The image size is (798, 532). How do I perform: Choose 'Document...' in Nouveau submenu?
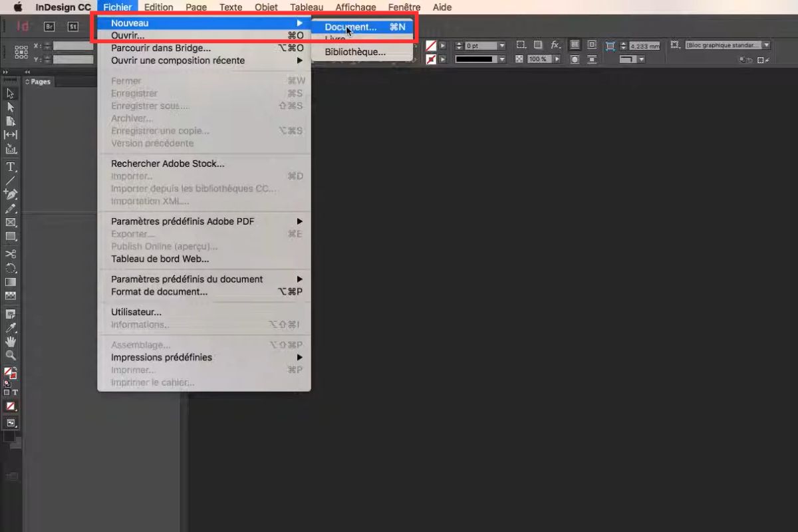pyautogui.click(x=362, y=27)
